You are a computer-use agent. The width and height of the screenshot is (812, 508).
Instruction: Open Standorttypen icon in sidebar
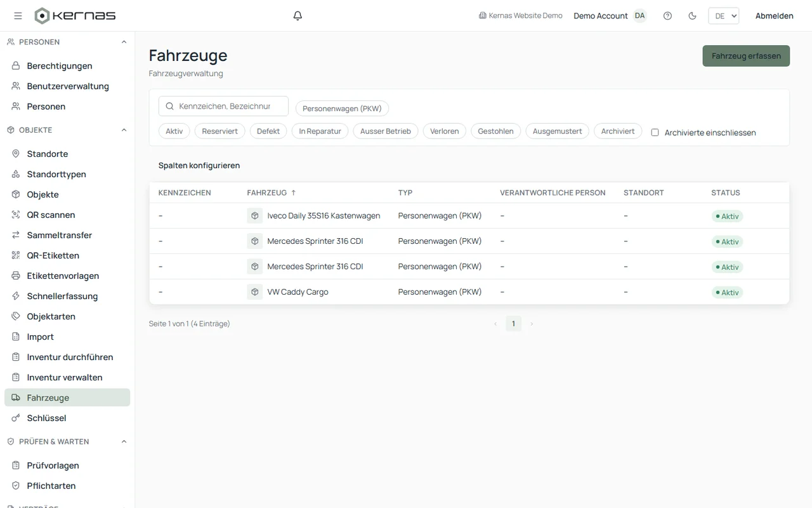coord(16,174)
